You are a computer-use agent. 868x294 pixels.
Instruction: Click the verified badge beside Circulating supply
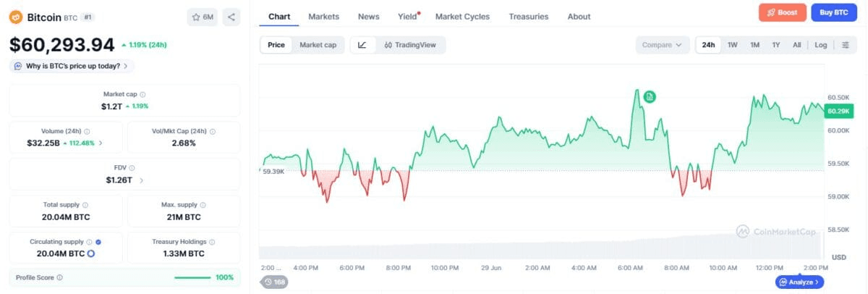pyautogui.click(x=98, y=242)
